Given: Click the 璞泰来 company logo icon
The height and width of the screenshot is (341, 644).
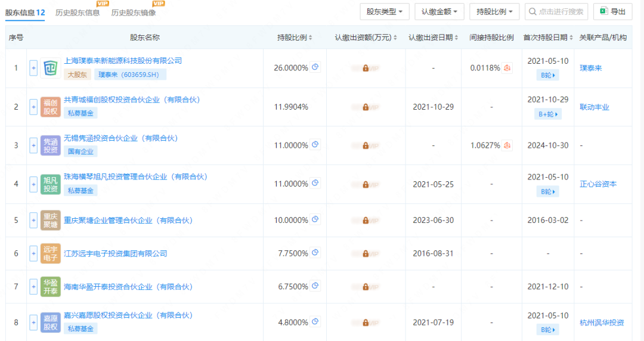Looking at the screenshot, I should click(x=51, y=68).
